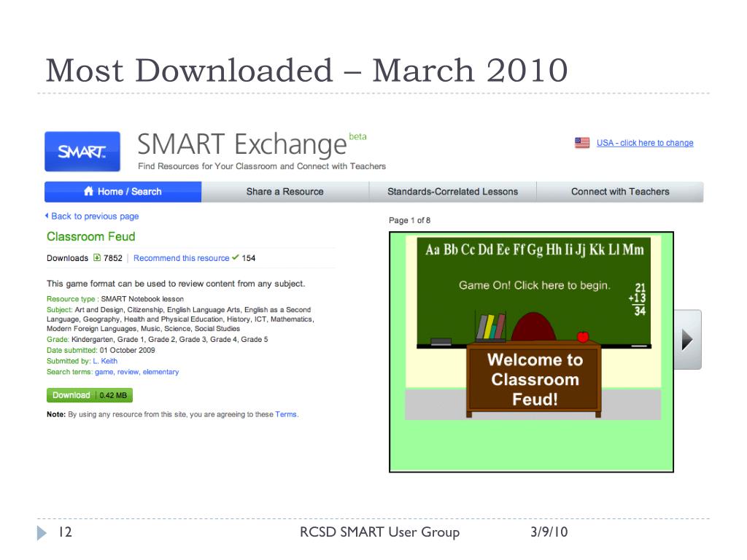Screen dimensions: 747x560
Task: Open the Share a Resource tab
Action: point(285,192)
